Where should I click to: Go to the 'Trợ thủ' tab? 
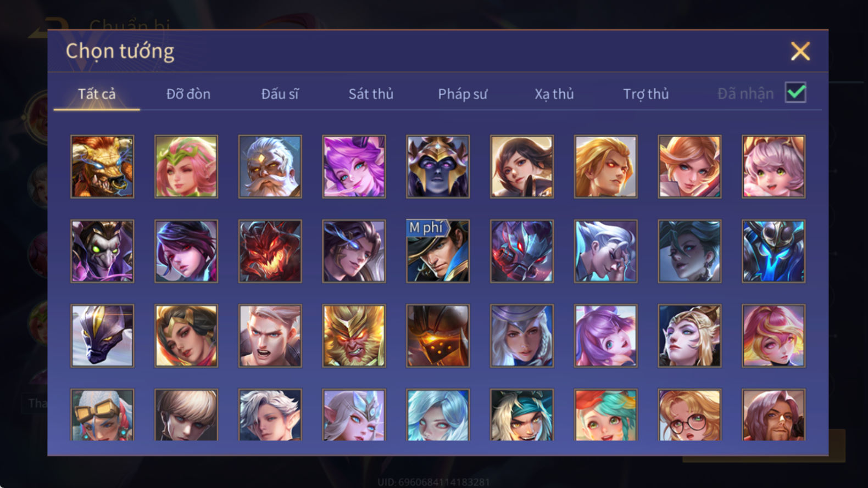coord(646,94)
